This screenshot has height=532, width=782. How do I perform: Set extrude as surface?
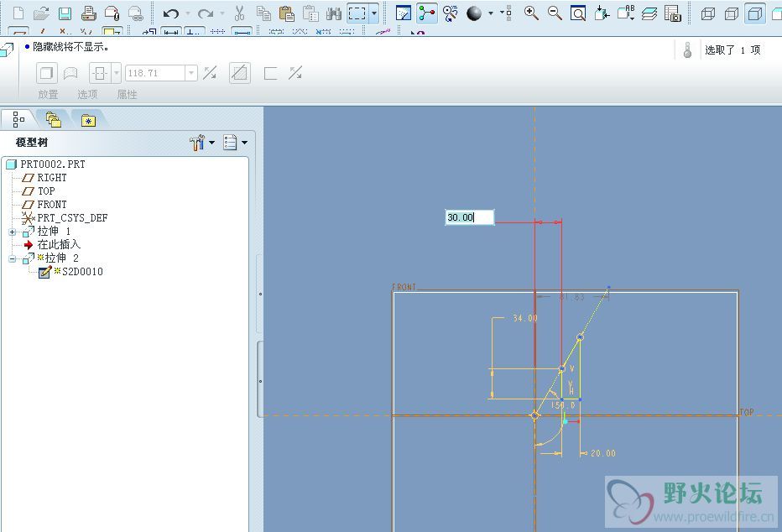70,73
